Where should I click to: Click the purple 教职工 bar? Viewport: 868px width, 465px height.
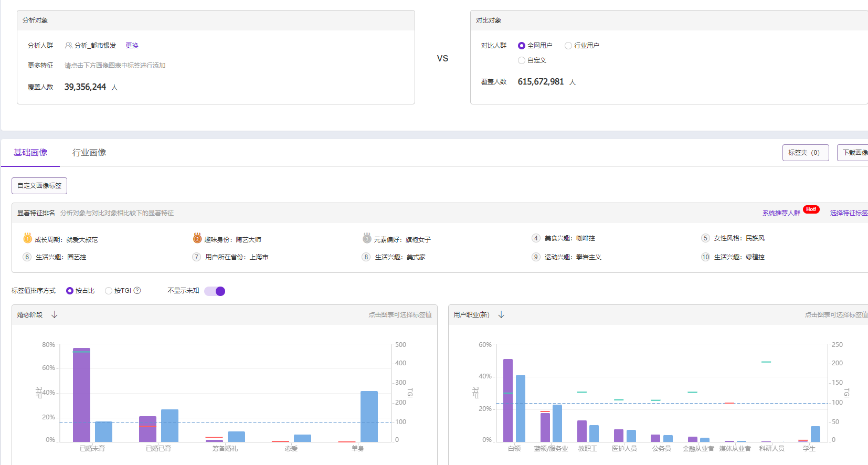click(x=582, y=431)
